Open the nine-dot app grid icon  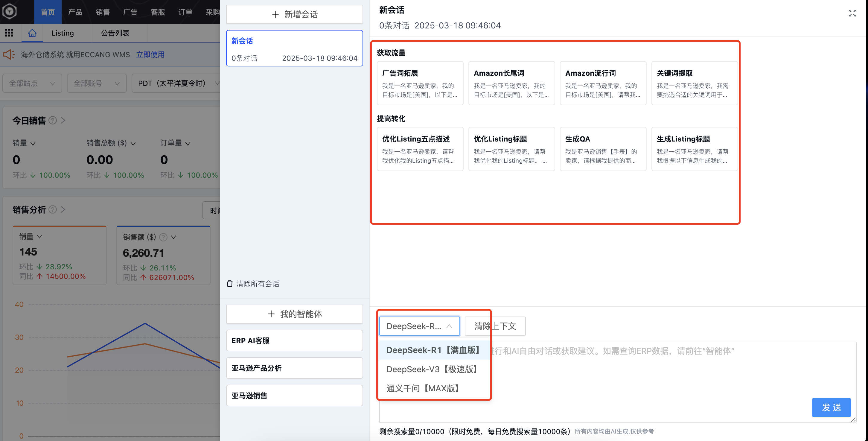pos(9,33)
